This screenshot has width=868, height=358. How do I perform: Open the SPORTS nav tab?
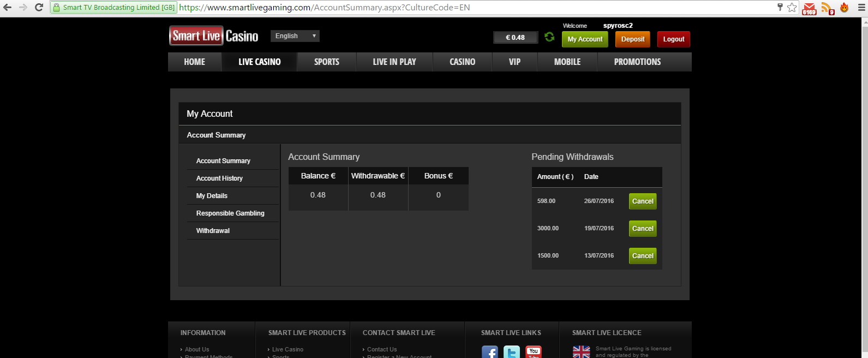coord(327,62)
